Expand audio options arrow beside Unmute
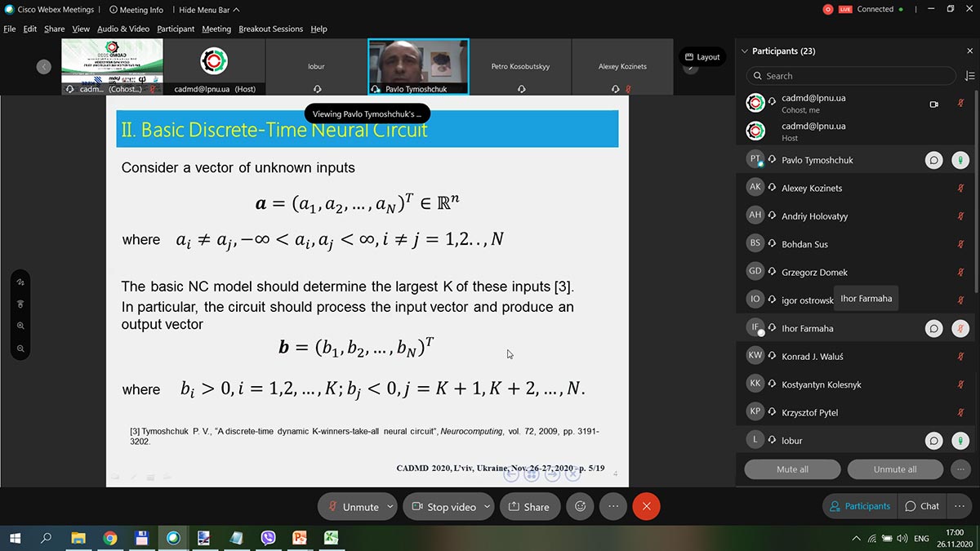Image resolution: width=980 pixels, height=551 pixels. click(390, 506)
